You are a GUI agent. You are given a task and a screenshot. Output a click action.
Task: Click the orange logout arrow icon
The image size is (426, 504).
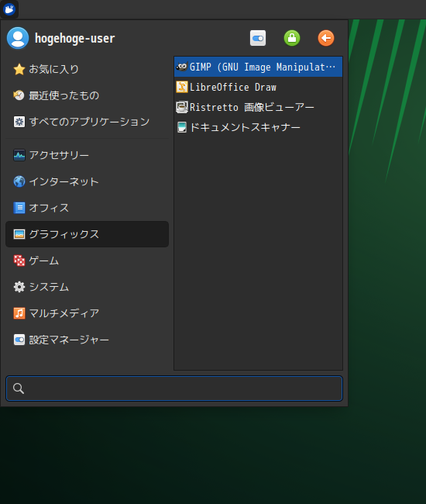click(326, 38)
